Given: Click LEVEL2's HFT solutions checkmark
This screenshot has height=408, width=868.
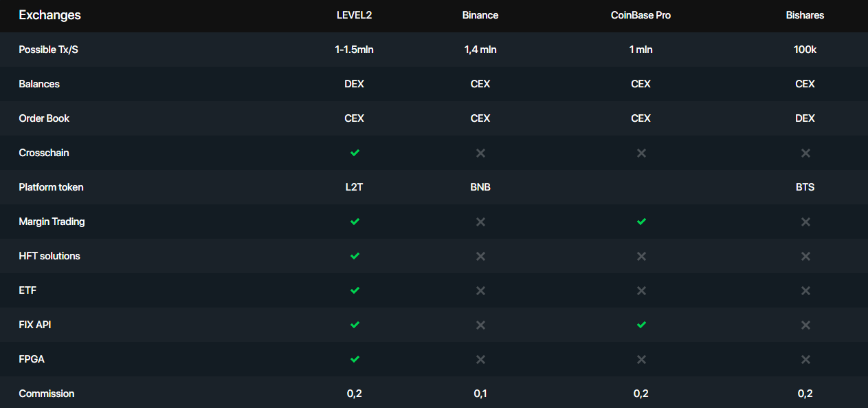Looking at the screenshot, I should (x=355, y=256).
